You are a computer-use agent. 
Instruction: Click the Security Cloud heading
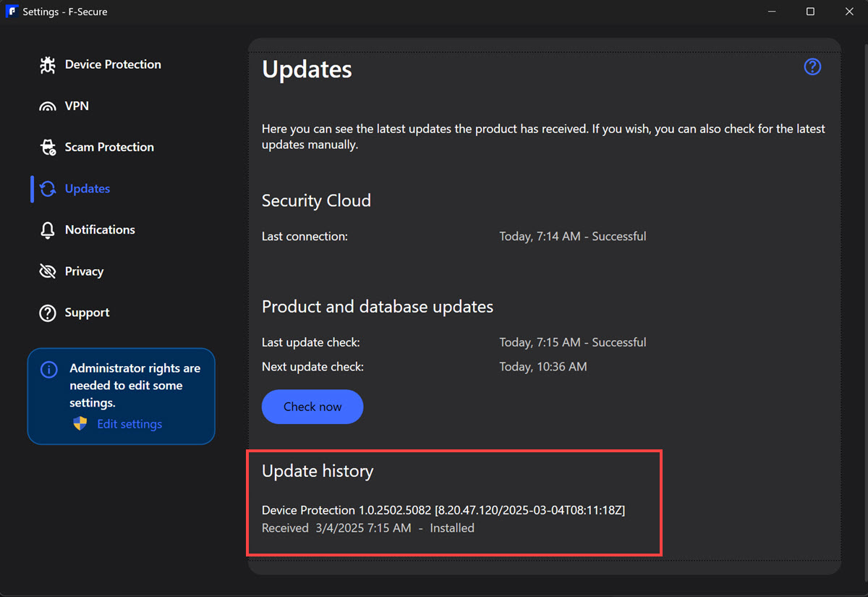tap(316, 200)
